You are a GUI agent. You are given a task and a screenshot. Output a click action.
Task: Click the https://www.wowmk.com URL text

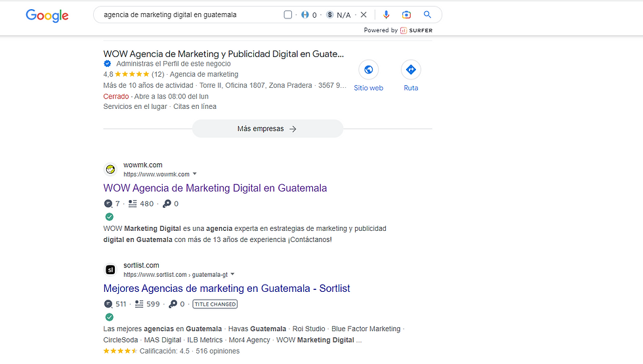[156, 174]
